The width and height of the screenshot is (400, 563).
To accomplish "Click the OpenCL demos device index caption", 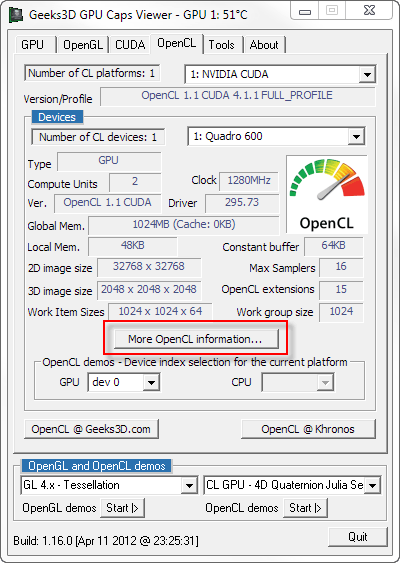I will (x=195, y=362).
